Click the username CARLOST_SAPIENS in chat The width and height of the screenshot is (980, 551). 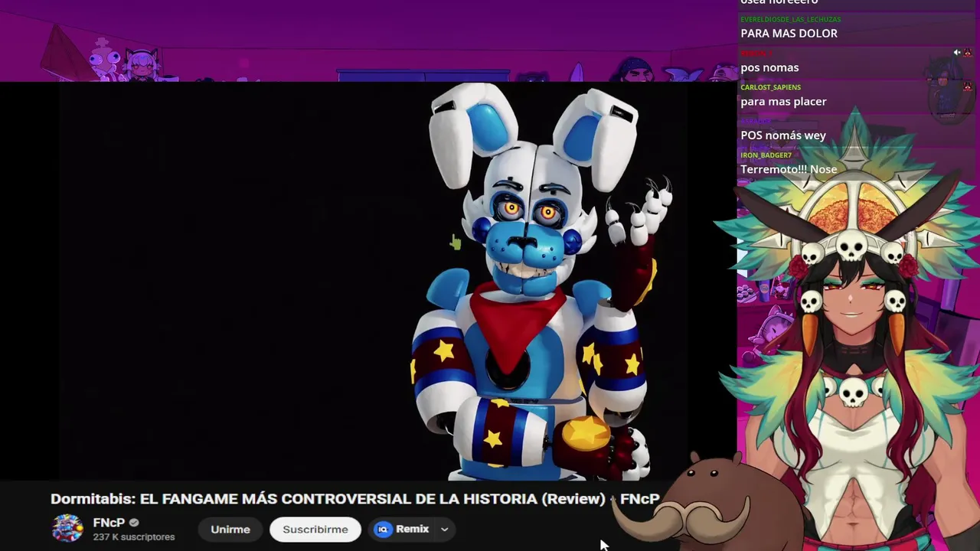[x=770, y=87]
